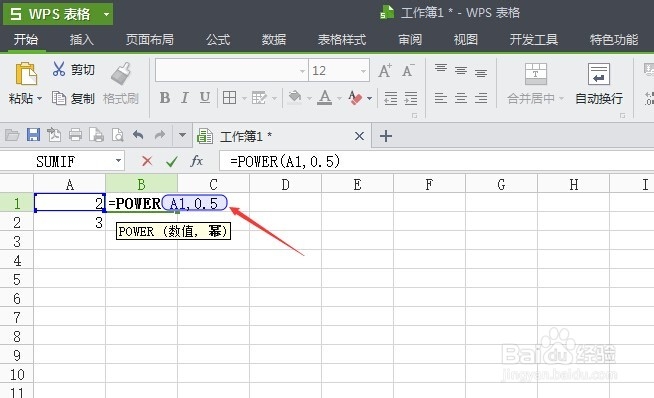654x398 pixels.
Task: Open the Page Layout tab
Action: pos(150,40)
